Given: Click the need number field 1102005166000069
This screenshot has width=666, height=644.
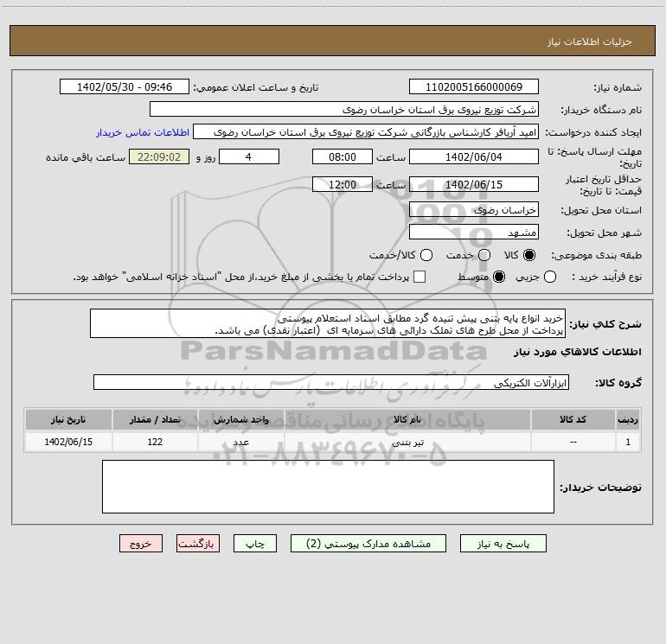Looking at the screenshot, I should (474, 86).
